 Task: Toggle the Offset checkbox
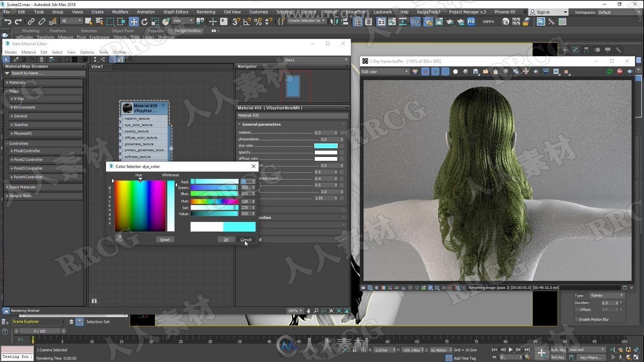pyautogui.click(x=577, y=310)
